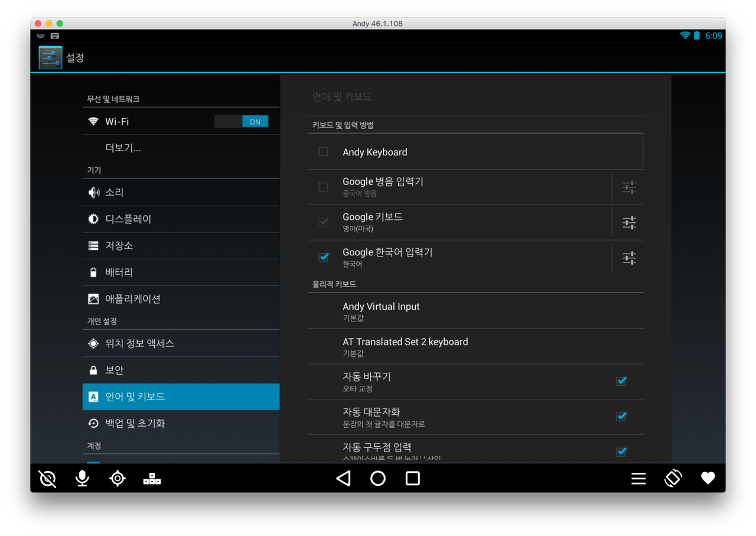Click the 6:09 clock in status bar
Viewport: 756px width, 536px height.
(x=713, y=35)
